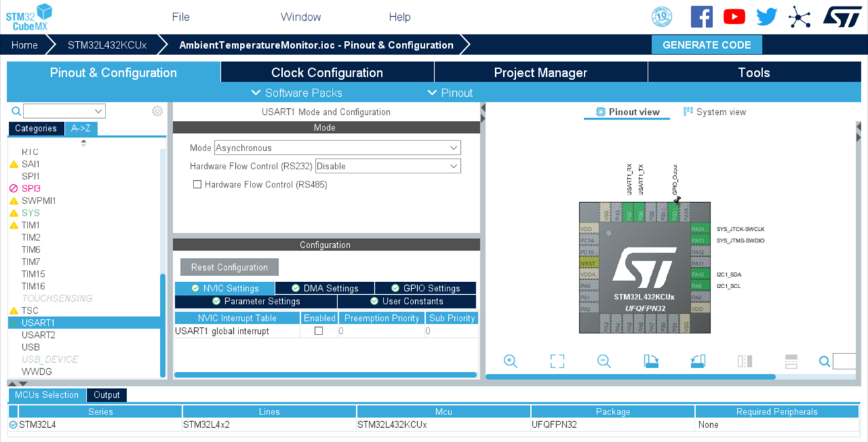
Task: Click the PA9 I2C1_SCL pin
Action: [x=699, y=285]
